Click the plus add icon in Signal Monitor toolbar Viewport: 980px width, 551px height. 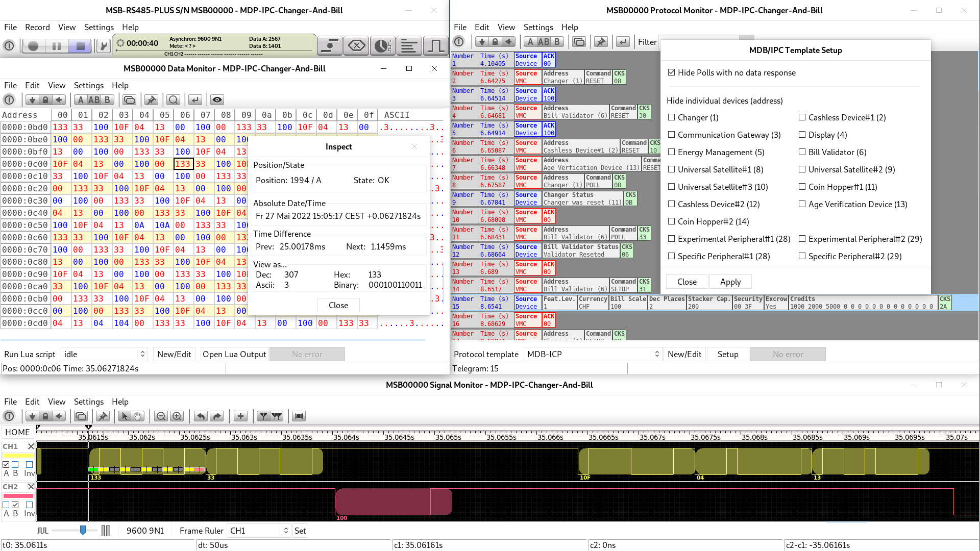pyautogui.click(x=240, y=416)
